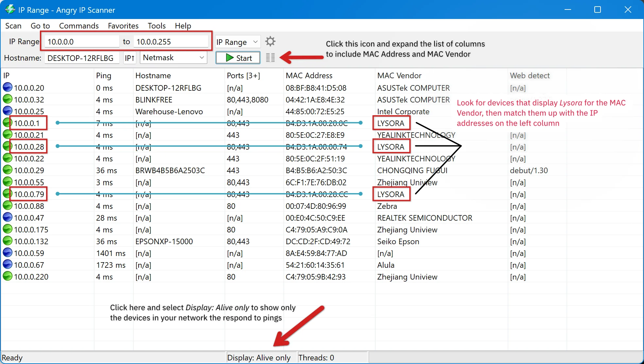Viewport: 644px width, 364px height.
Task: Click the ending IP field 10.0.0.255
Action: (x=171, y=42)
